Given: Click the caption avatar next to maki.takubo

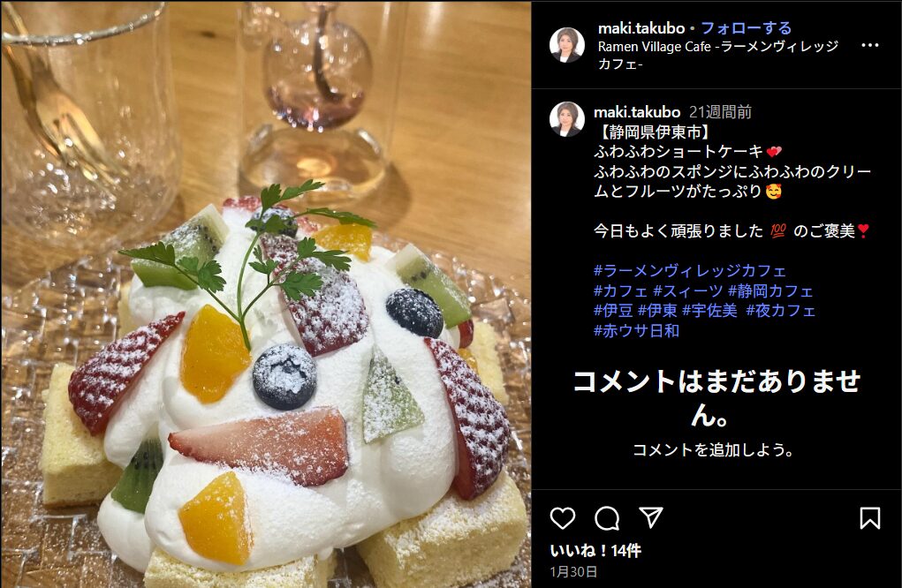Looking at the screenshot, I should click(x=566, y=119).
